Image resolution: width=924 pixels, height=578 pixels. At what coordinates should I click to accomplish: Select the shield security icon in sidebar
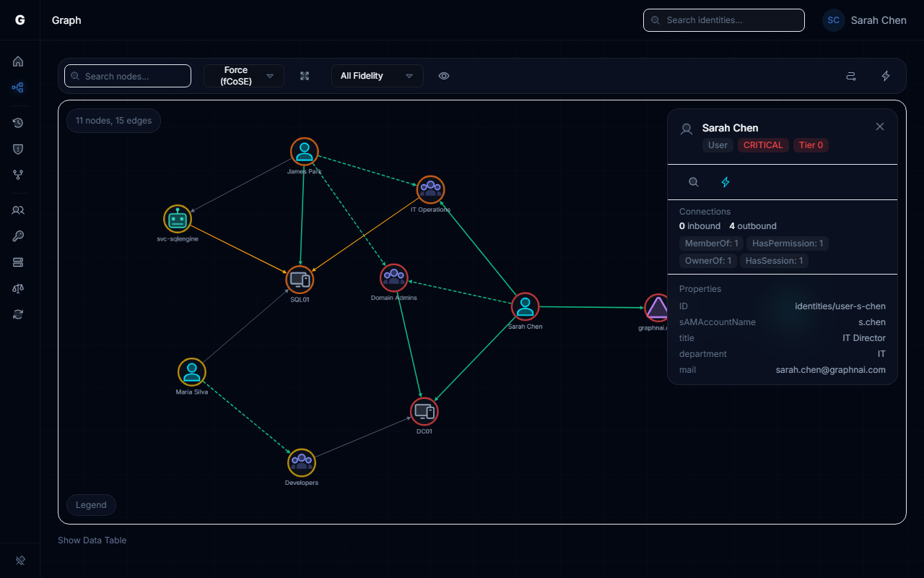coord(18,149)
